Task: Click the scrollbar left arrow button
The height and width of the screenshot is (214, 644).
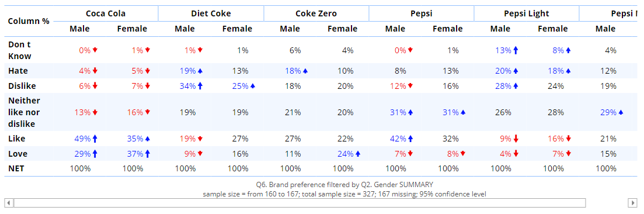Action: tap(9, 202)
